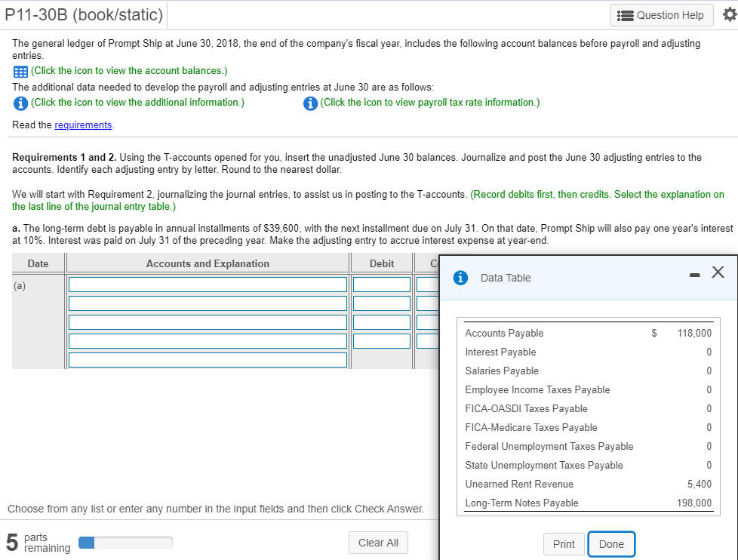Click the Data Table dialog title

506,278
